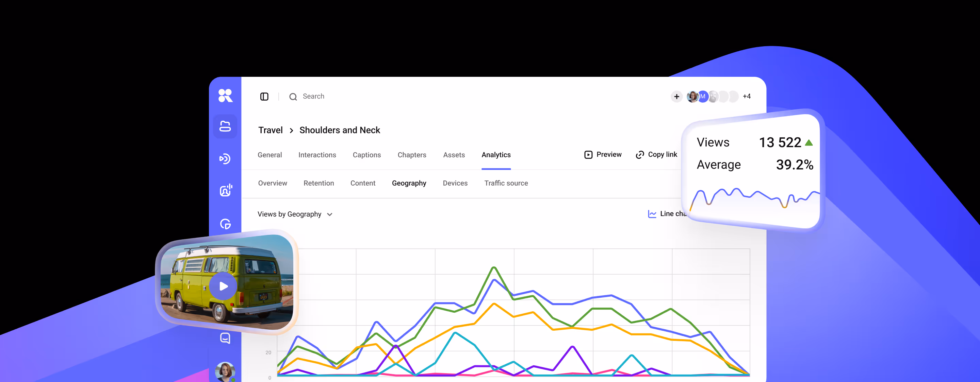Expand the Views by Geography dropdown

click(x=295, y=214)
